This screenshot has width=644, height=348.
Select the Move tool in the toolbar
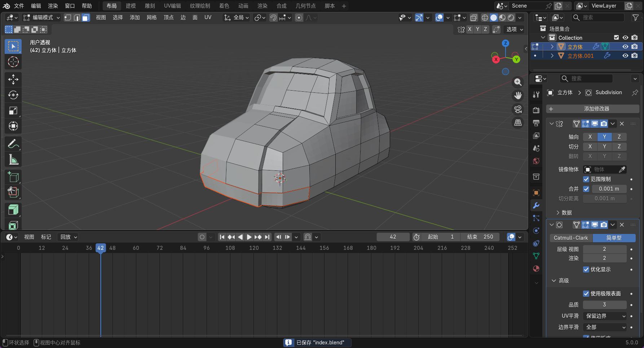[13, 79]
